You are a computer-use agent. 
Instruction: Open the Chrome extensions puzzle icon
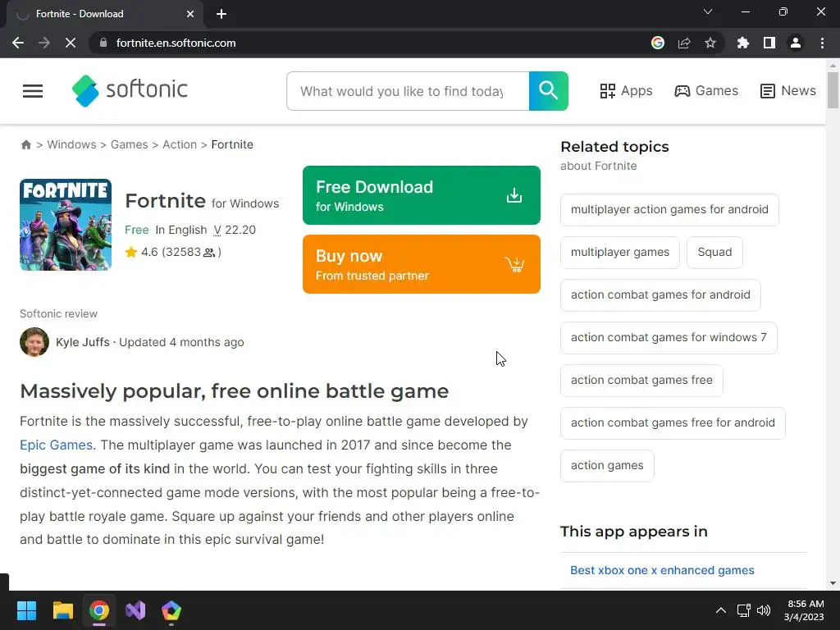tap(742, 43)
